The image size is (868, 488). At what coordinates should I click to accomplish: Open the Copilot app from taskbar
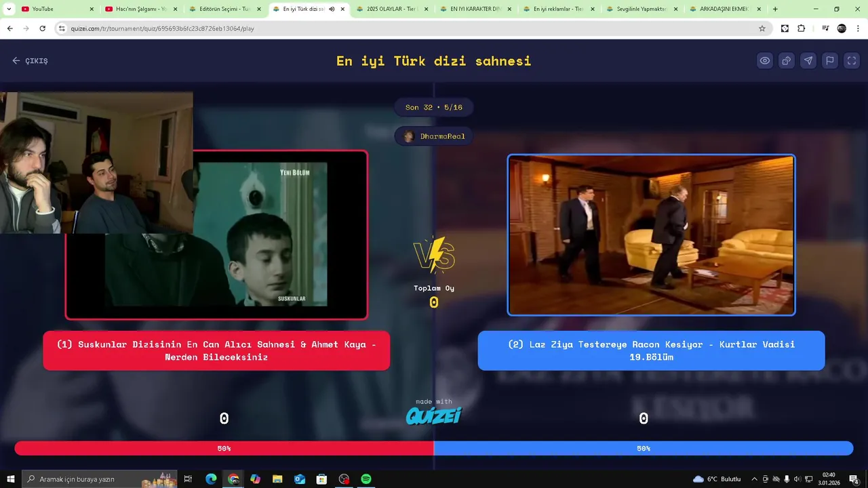click(255, 479)
